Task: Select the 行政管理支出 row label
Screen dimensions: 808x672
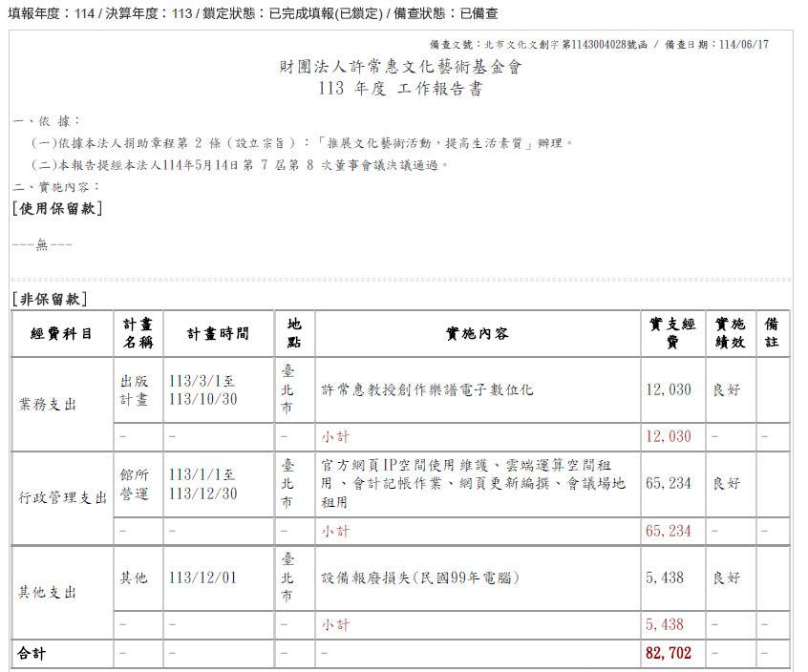Action: (x=62, y=497)
